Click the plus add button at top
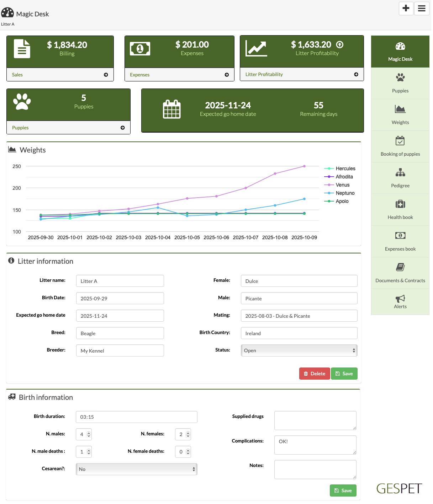 (x=406, y=8)
